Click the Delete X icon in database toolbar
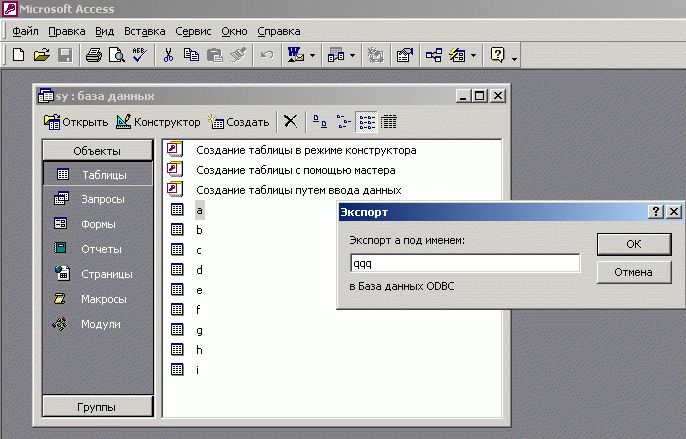 [x=290, y=122]
